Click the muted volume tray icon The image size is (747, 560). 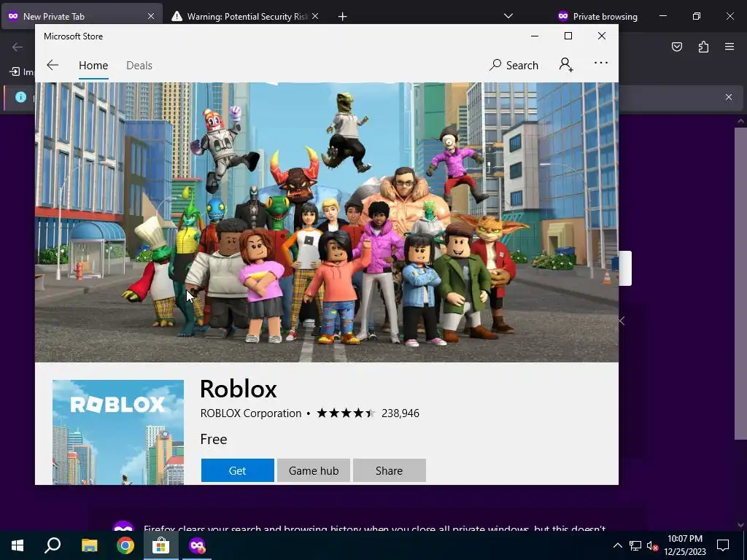[x=653, y=545]
